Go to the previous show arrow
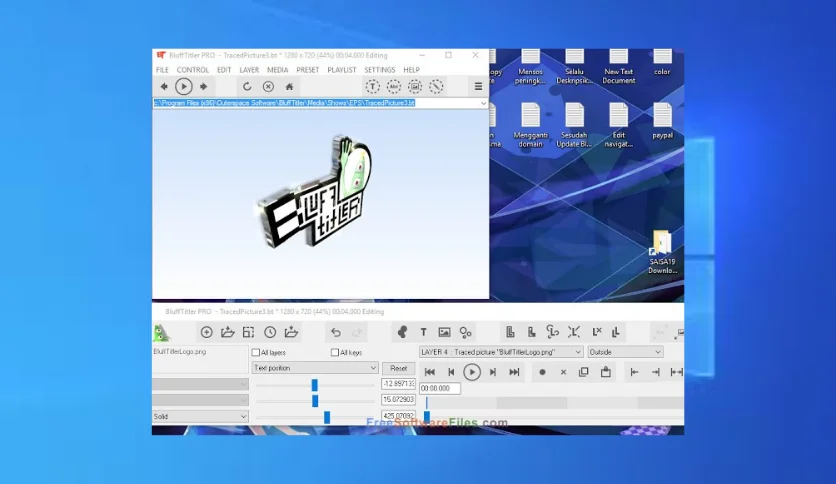This screenshot has height=484, width=836. pyautogui.click(x=164, y=86)
